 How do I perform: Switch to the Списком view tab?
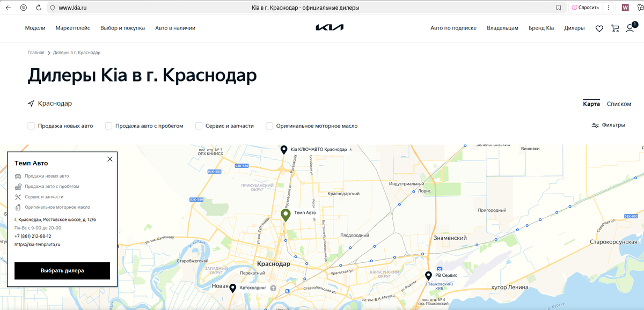[619, 104]
